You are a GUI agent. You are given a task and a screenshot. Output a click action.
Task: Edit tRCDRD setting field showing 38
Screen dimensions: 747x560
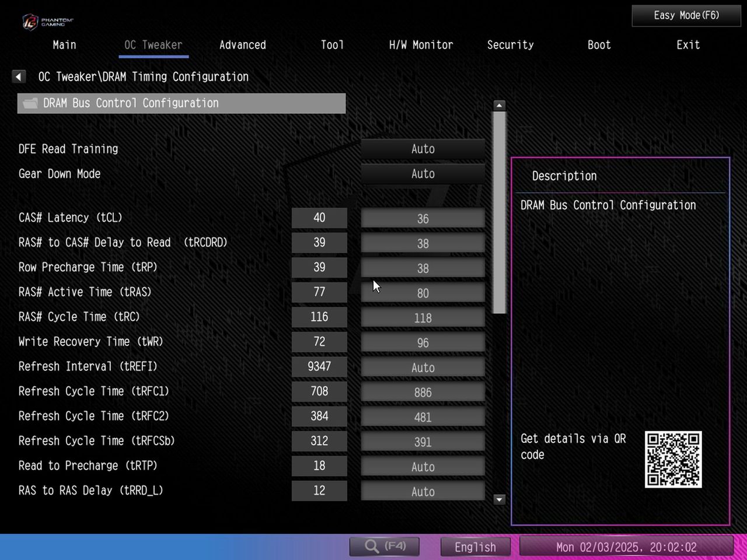423,243
